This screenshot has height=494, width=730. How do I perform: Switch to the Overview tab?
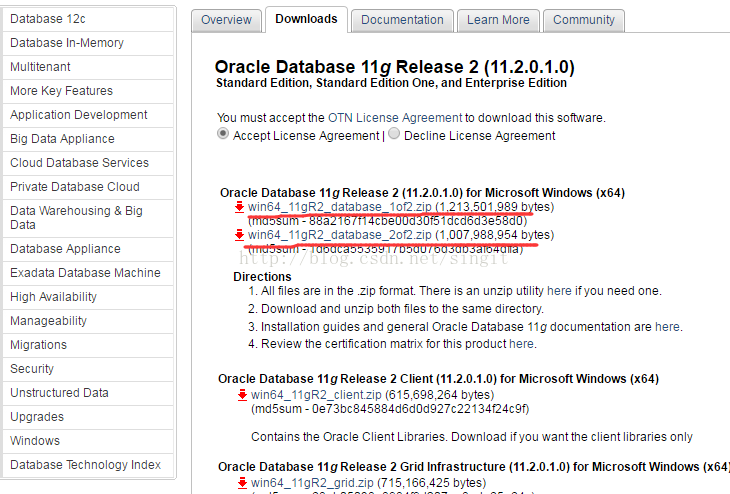(x=226, y=20)
